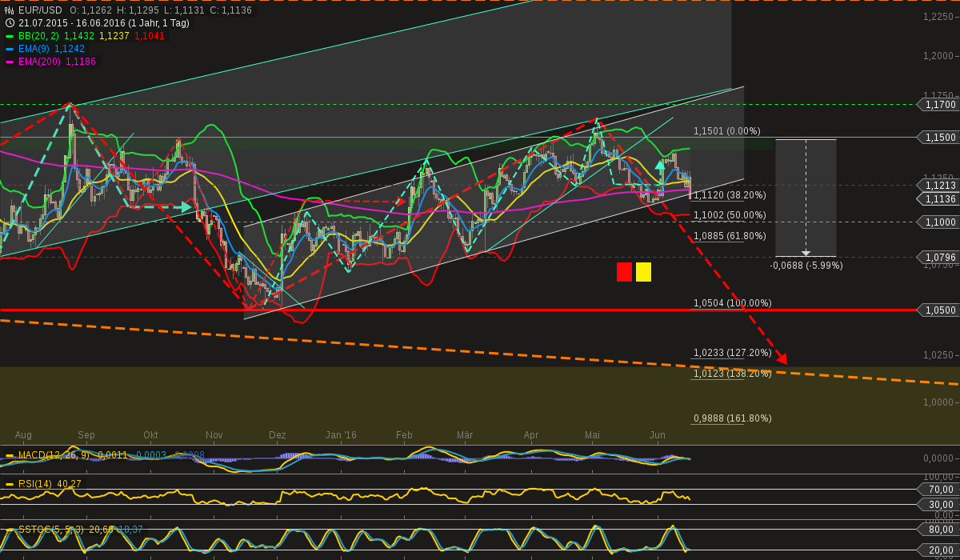Screen dimensions: 960x560
Task: Click the Fibonacci label 0,9888 (161.80%)
Action: click(732, 418)
